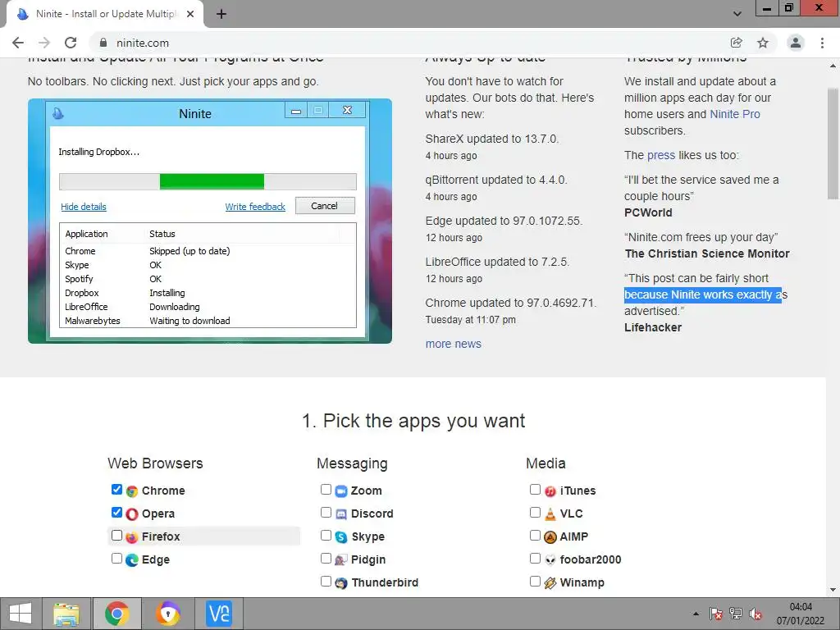The width and height of the screenshot is (840, 630).
Task: Open the Chrome profile avatar icon
Action: 796,43
